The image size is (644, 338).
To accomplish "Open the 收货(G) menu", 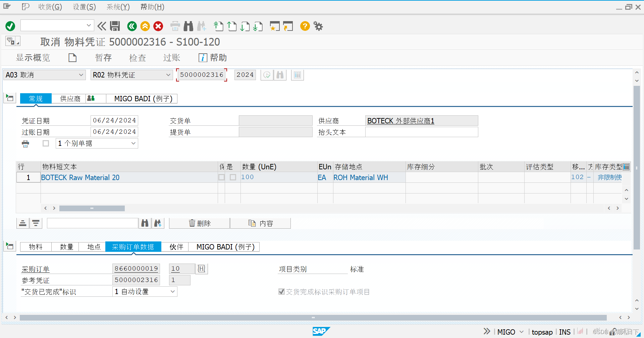I will (x=50, y=7).
